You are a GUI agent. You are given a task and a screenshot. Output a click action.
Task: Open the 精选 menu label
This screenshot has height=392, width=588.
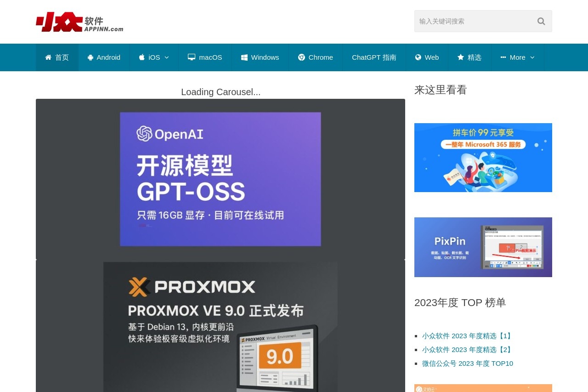(475, 57)
